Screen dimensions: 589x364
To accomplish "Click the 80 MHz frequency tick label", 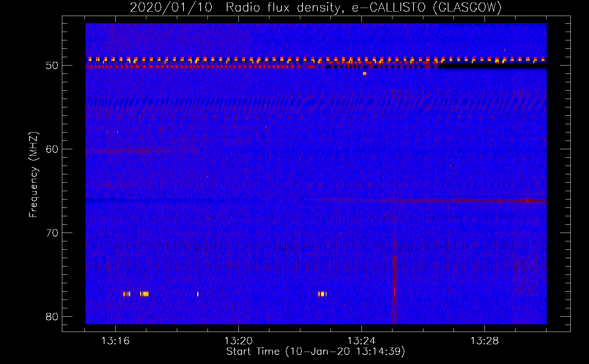I will 52,317.
